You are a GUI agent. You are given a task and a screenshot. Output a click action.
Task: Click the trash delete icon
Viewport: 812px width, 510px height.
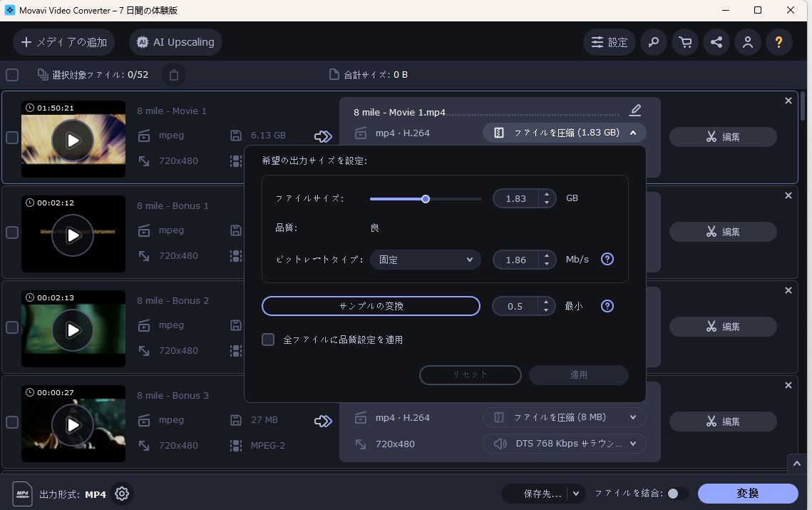tap(174, 75)
